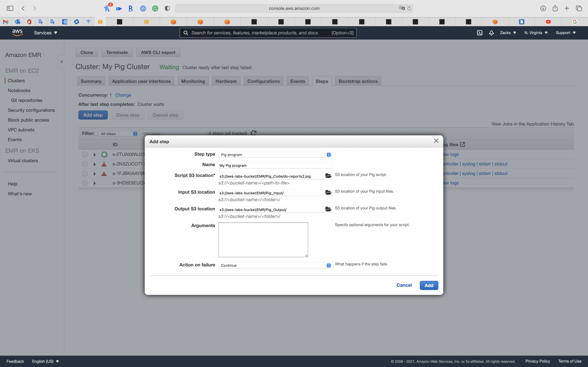Collapse the Amazon EMR side panel
The image size is (588, 367).
click(x=61, y=62)
